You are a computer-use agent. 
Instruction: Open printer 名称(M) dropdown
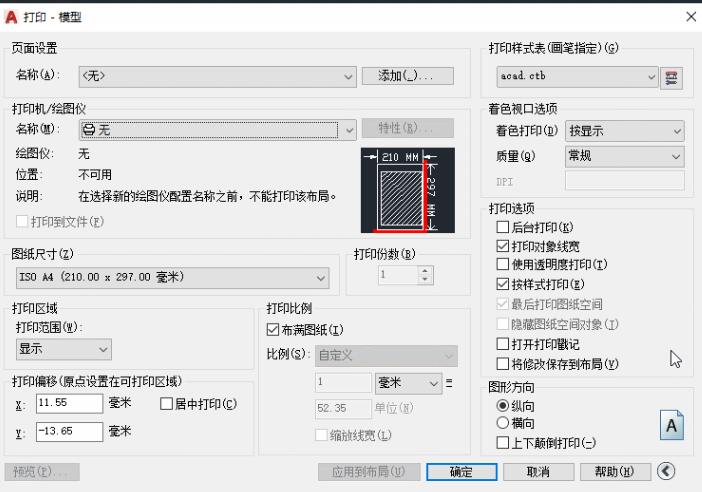218,130
